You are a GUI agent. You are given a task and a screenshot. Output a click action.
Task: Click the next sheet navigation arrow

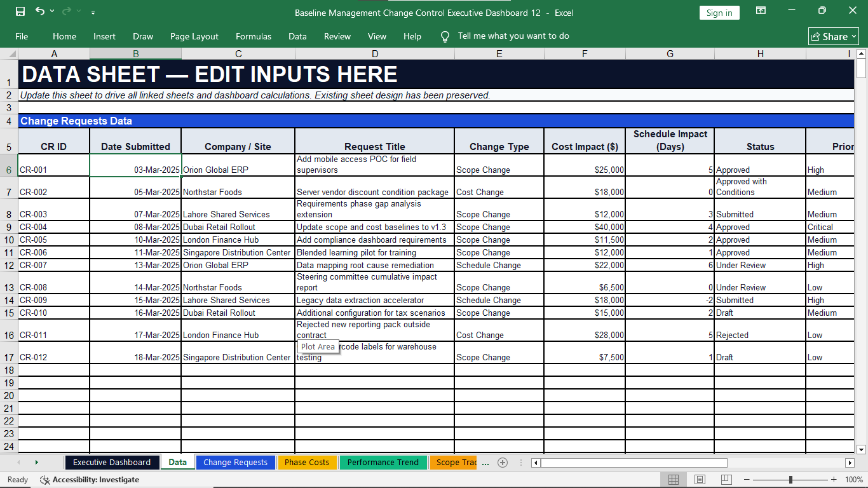(36, 462)
